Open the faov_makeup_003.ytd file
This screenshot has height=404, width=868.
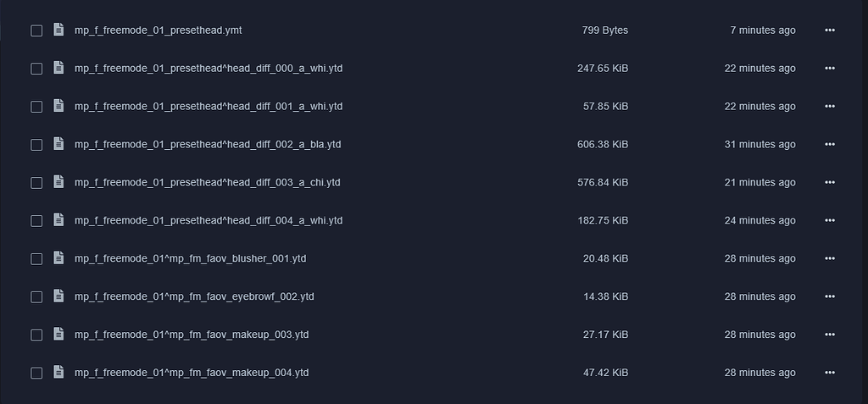pos(192,335)
